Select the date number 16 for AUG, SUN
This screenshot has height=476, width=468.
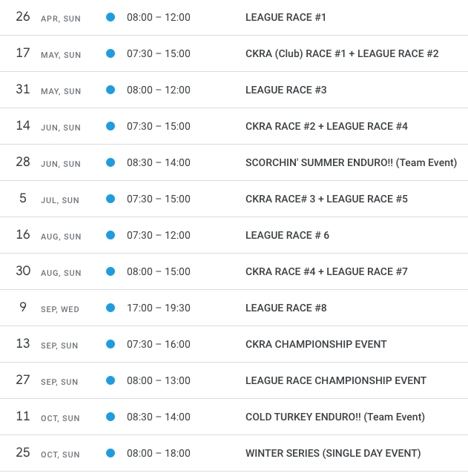(23, 234)
